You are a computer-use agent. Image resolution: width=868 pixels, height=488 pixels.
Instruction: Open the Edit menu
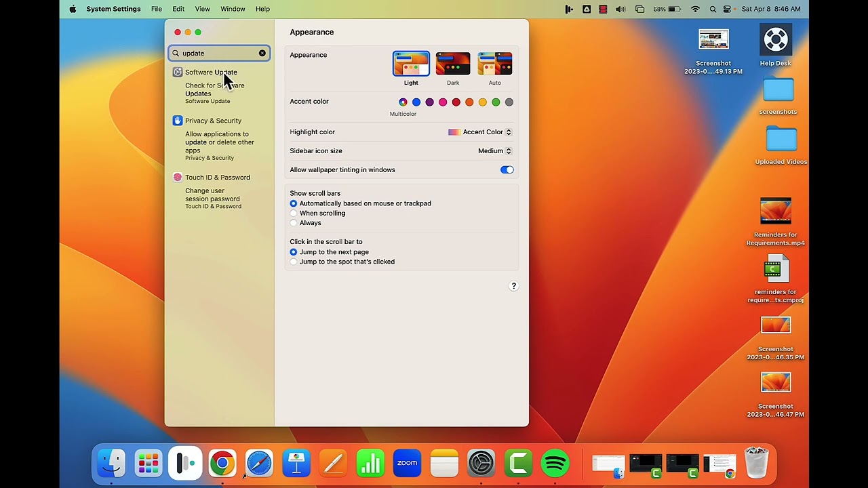178,9
